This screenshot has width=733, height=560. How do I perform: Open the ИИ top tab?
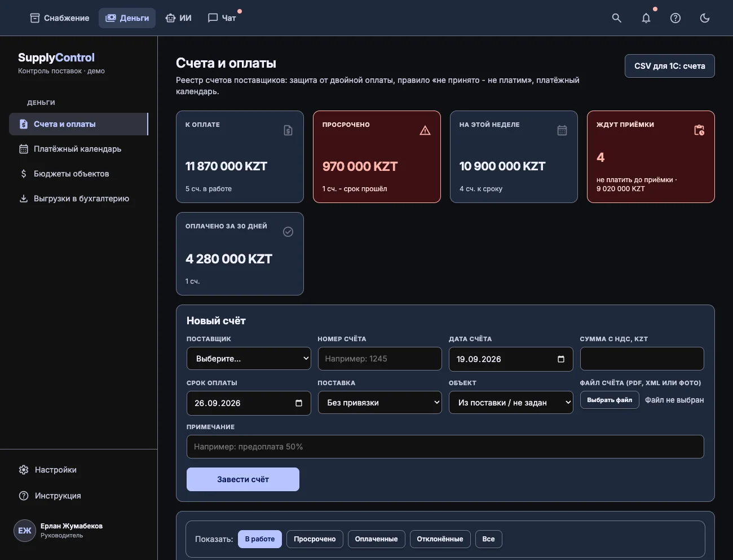click(178, 18)
